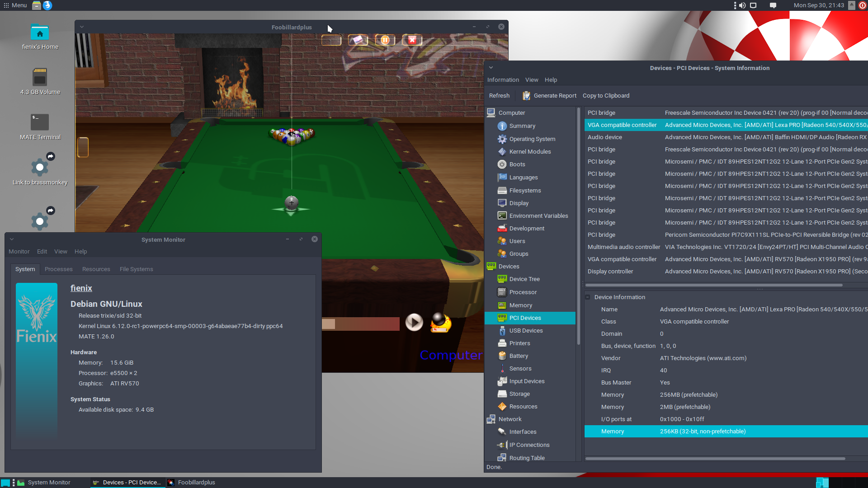
Task: Click the red power icon in the top panel
Action: (x=863, y=5)
